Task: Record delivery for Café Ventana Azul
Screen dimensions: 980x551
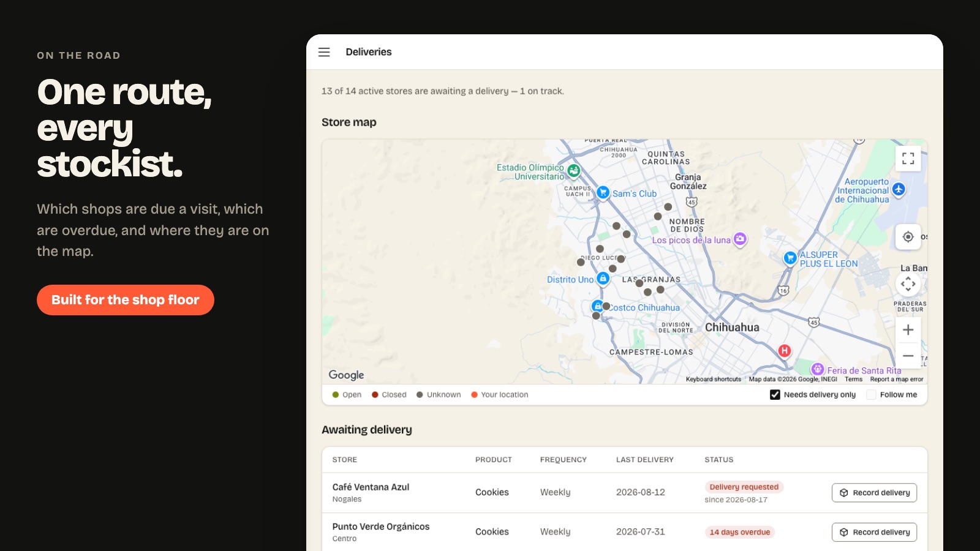Action: pyautogui.click(x=874, y=493)
